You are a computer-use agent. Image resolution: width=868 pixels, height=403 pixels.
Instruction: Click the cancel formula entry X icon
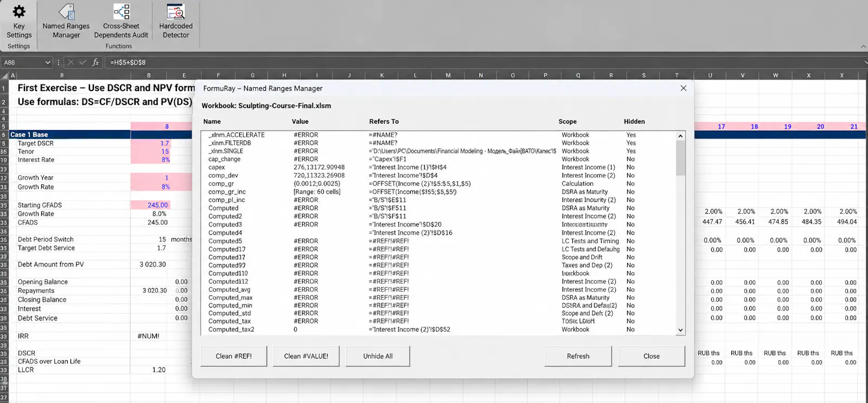click(71, 62)
